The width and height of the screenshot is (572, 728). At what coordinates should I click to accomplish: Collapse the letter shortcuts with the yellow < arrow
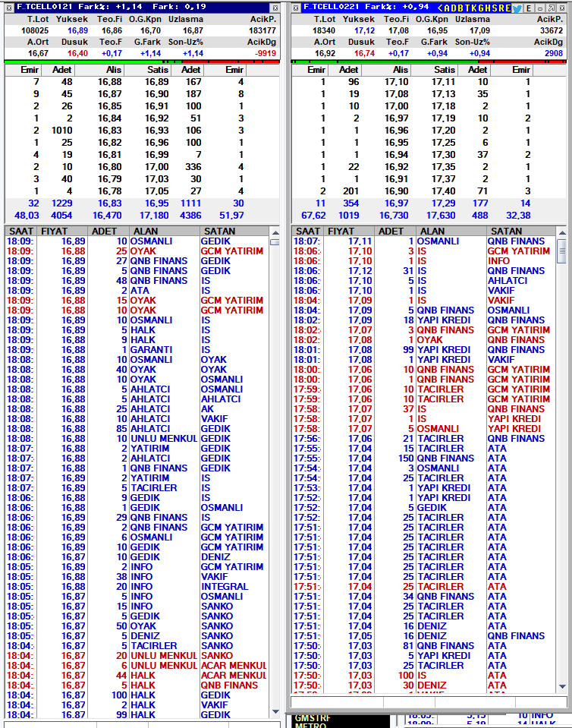click(x=440, y=8)
